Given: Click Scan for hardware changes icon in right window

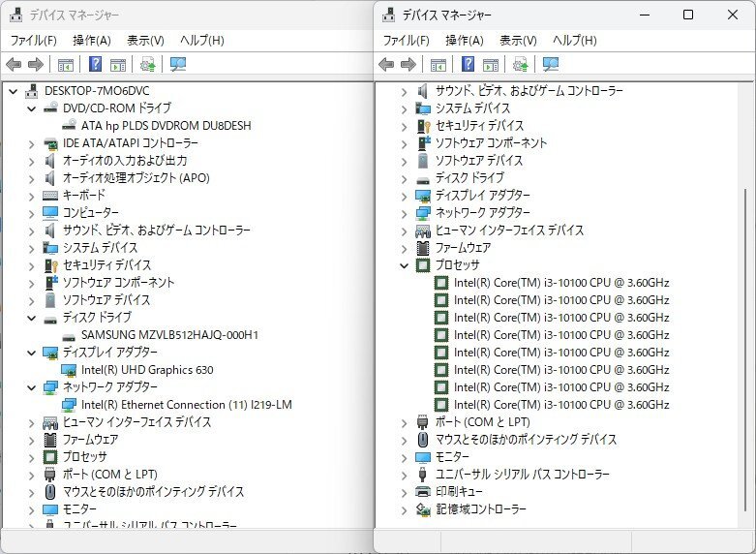Looking at the screenshot, I should (x=551, y=64).
